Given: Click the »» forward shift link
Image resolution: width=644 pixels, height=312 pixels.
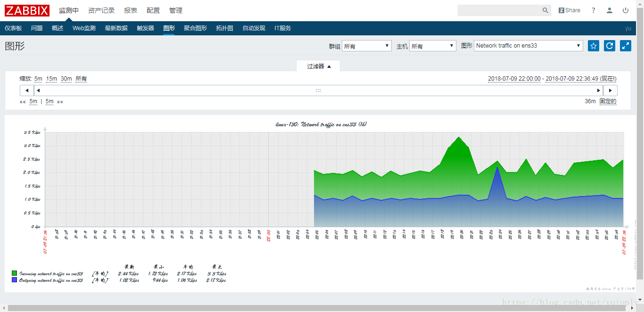Looking at the screenshot, I should (x=60, y=101).
